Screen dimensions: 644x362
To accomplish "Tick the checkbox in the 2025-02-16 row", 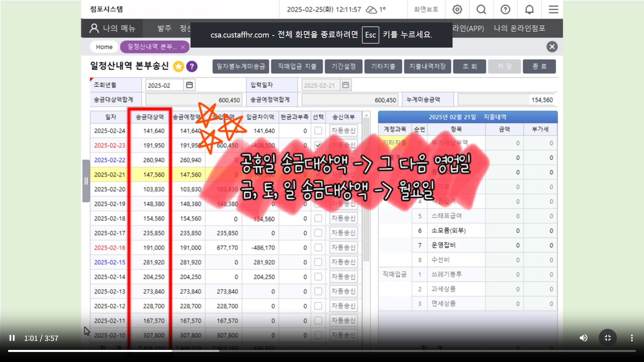I will coord(318,248).
